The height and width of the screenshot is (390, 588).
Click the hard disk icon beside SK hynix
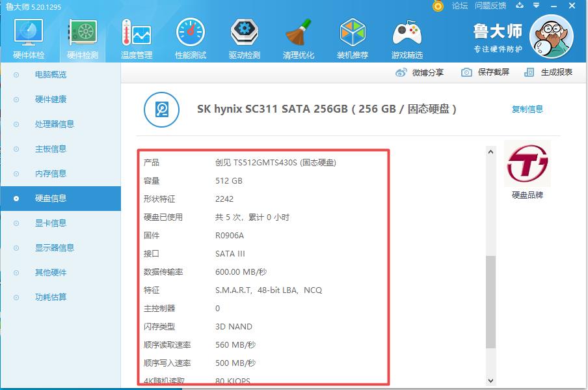coord(161,109)
